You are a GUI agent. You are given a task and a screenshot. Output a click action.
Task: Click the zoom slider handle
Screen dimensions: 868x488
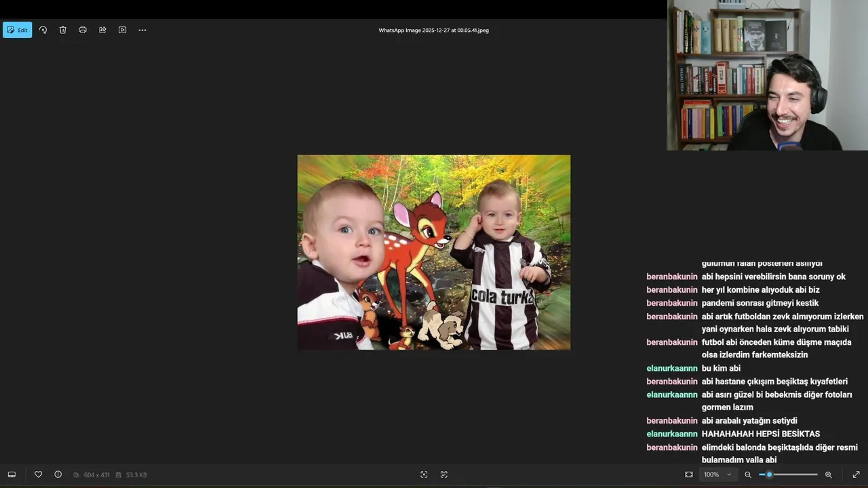[x=769, y=474]
